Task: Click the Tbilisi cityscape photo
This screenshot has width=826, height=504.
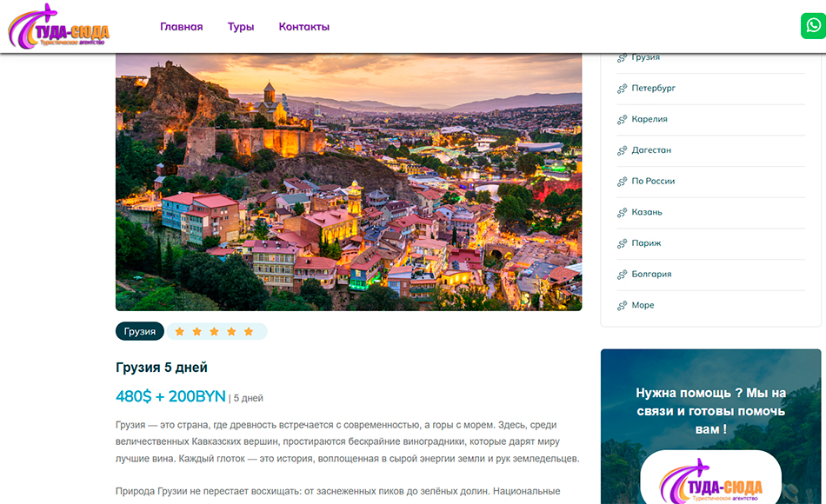Action: point(349,182)
